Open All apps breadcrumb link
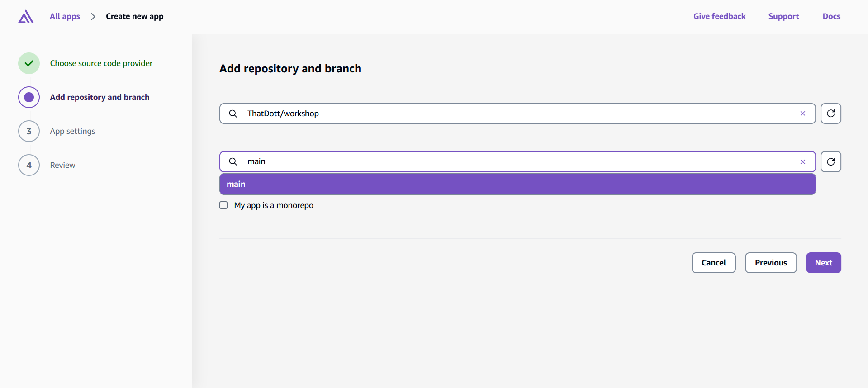The width and height of the screenshot is (868, 388). pos(65,16)
